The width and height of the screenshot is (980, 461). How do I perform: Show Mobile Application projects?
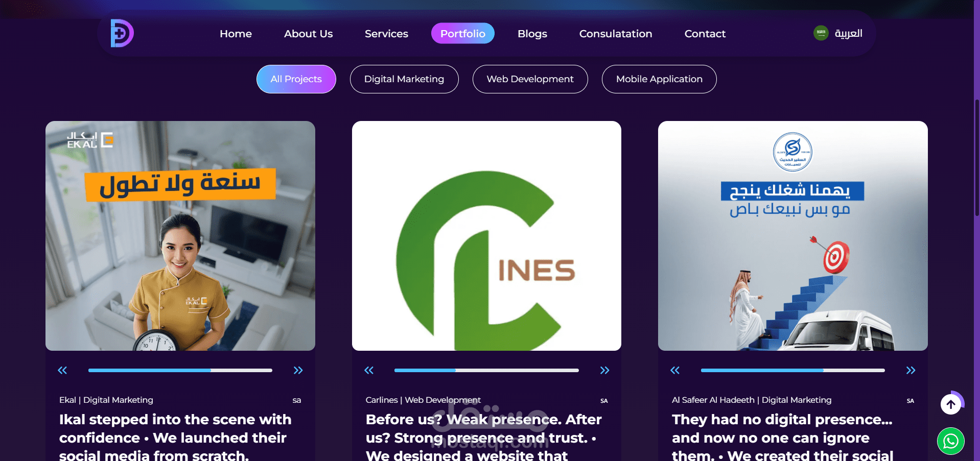[659, 79]
